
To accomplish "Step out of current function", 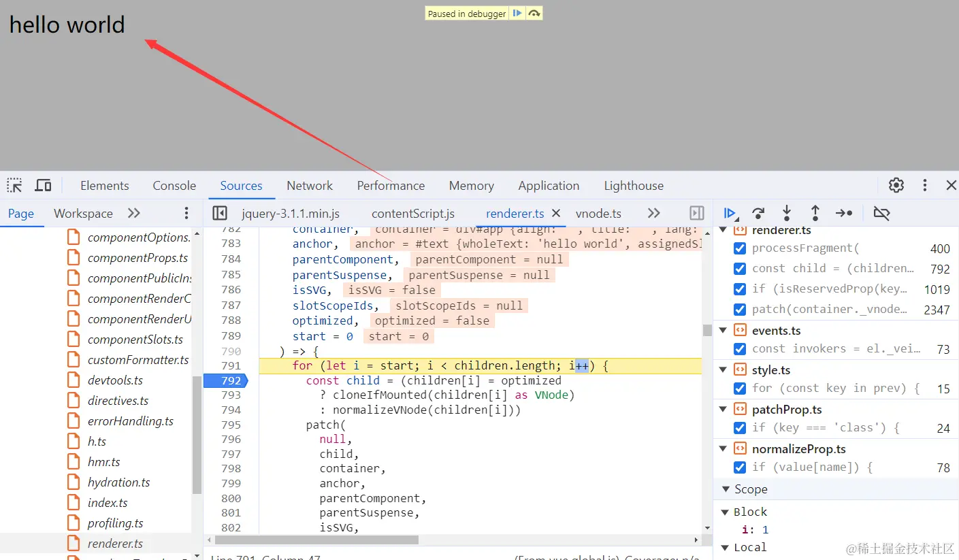I will 815,213.
